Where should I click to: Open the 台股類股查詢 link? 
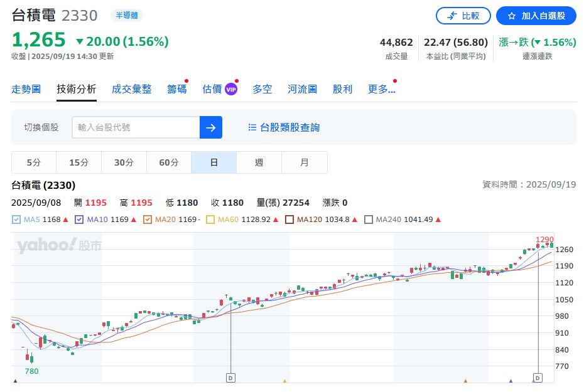[x=289, y=127]
